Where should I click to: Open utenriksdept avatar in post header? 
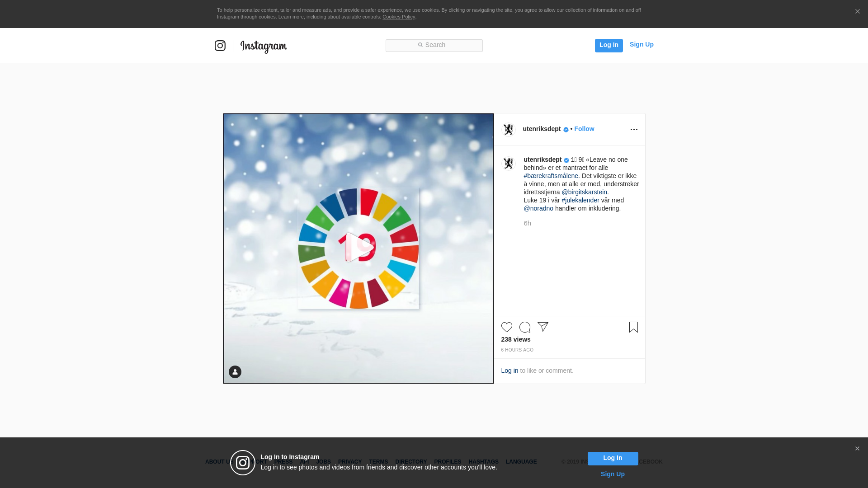pos(509,130)
